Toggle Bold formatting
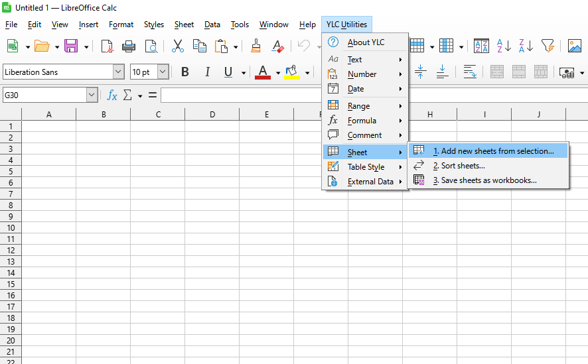588x364 pixels. [x=185, y=72]
